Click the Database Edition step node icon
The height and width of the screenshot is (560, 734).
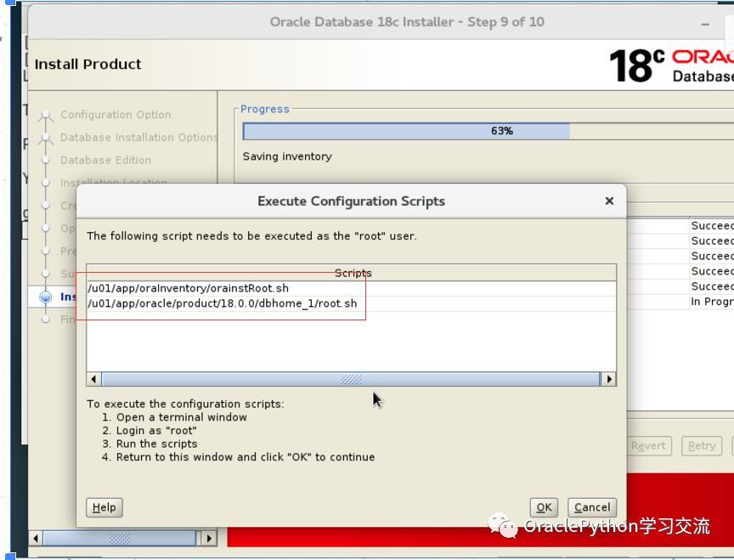[x=46, y=160]
